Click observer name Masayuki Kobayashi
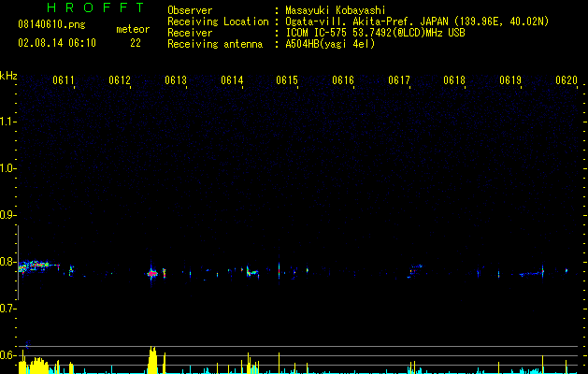 pyautogui.click(x=336, y=10)
